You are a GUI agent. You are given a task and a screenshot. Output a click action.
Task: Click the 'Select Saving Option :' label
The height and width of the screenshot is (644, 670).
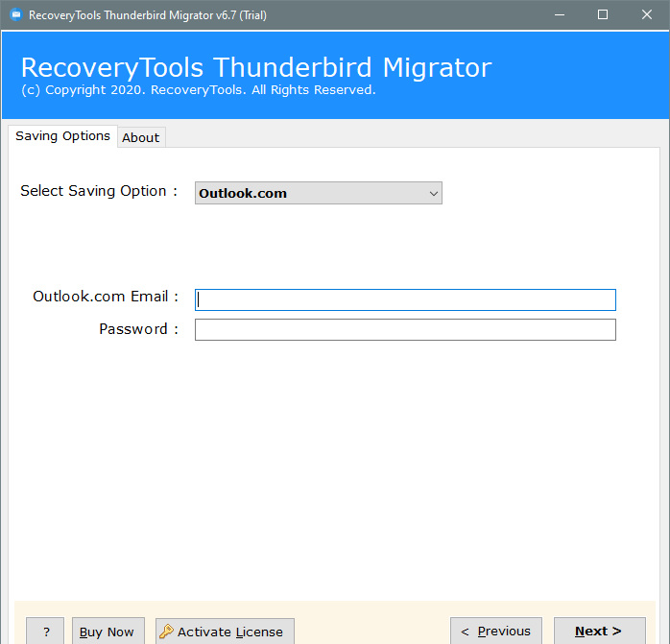[99, 191]
